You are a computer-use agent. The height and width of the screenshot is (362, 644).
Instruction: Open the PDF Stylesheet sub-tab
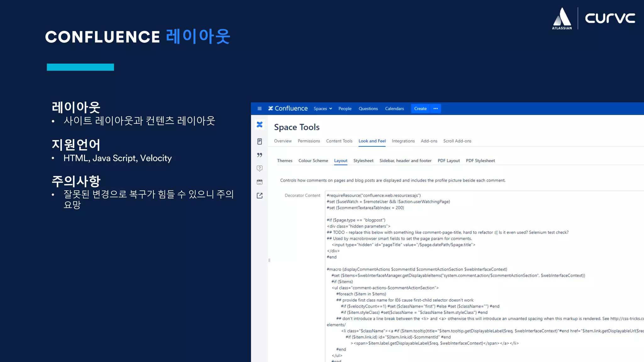[x=480, y=161]
